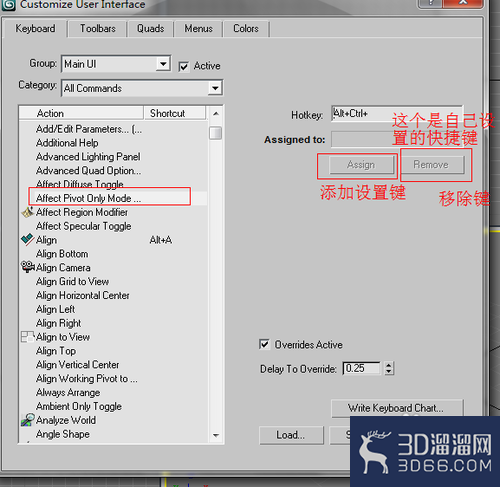Select Always Arrange action
This screenshot has width=500, height=487.
(68, 393)
